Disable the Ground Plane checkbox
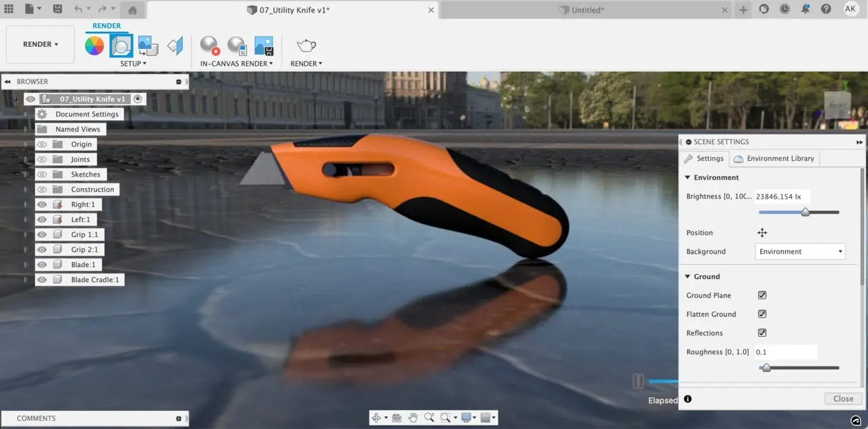This screenshot has width=868, height=429. coord(762,295)
